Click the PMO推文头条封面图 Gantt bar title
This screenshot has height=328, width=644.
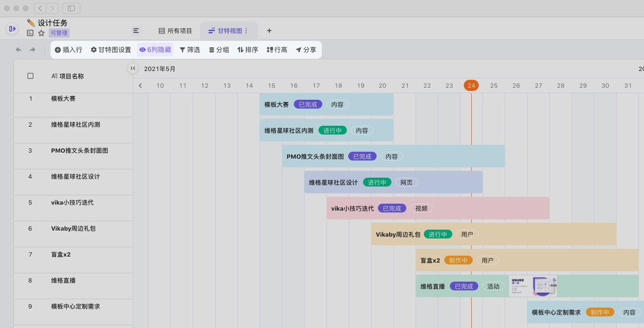(x=315, y=156)
